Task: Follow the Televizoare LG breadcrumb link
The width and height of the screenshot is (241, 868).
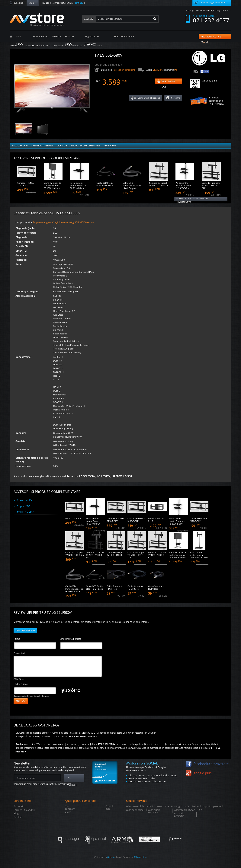Action: tap(75, 46)
